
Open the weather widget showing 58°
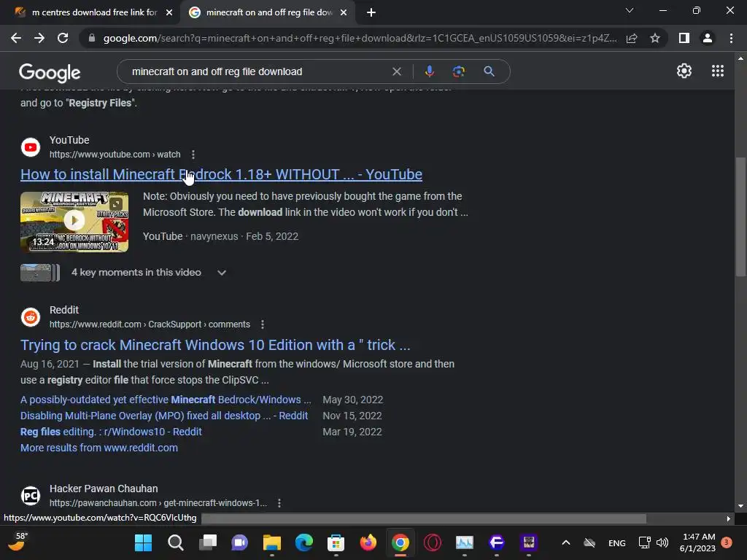point(18,542)
